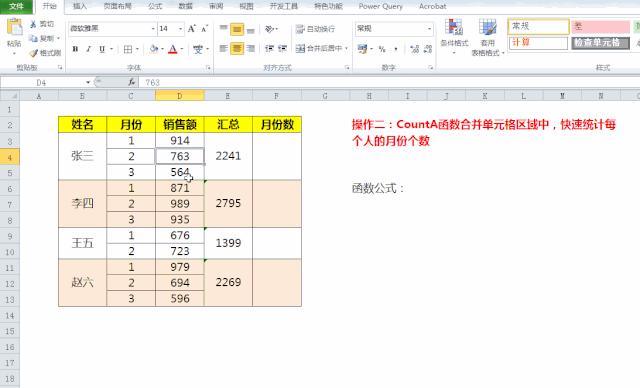The width and height of the screenshot is (640, 388).
Task: Open the font size dropdown showing 14
Action: [x=180, y=29]
